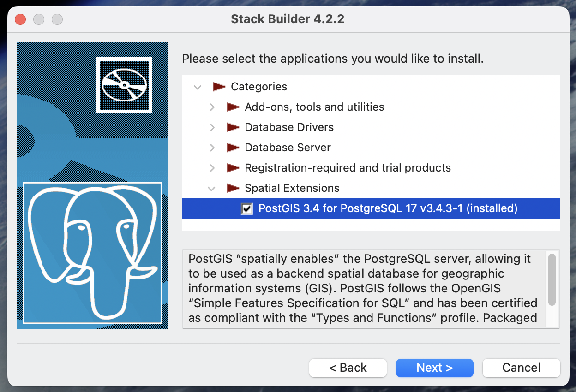Click the PostGIS description text area

[364, 289]
